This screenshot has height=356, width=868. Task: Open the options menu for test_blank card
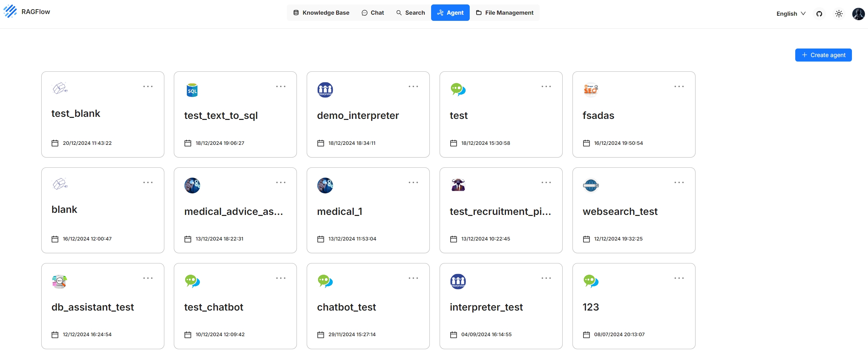(x=148, y=86)
